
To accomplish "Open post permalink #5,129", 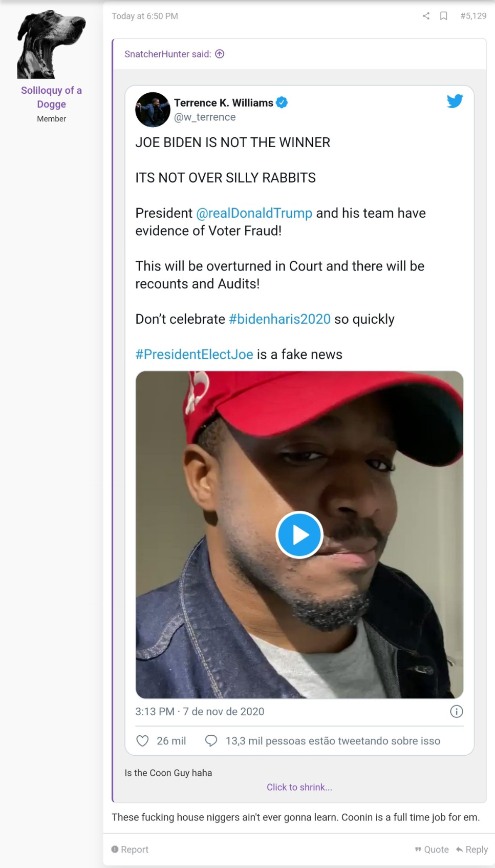I will 473,16.
